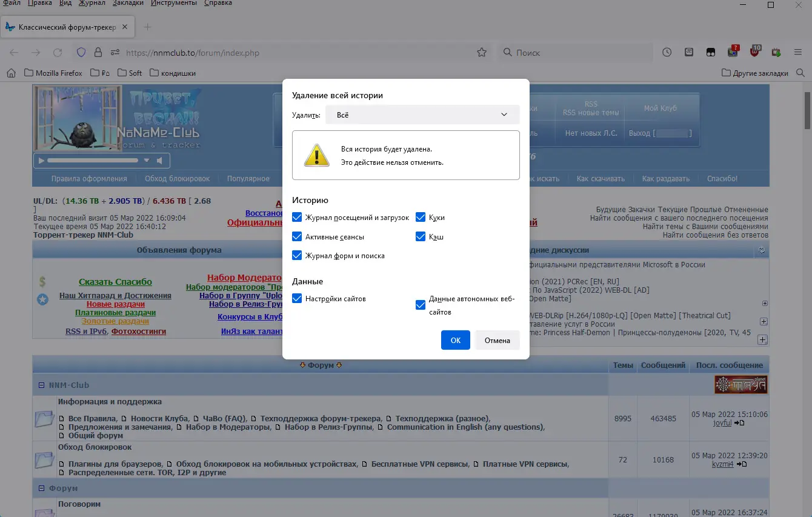Open the Закладки menu
The width and height of the screenshot is (812, 517).
coord(128,3)
